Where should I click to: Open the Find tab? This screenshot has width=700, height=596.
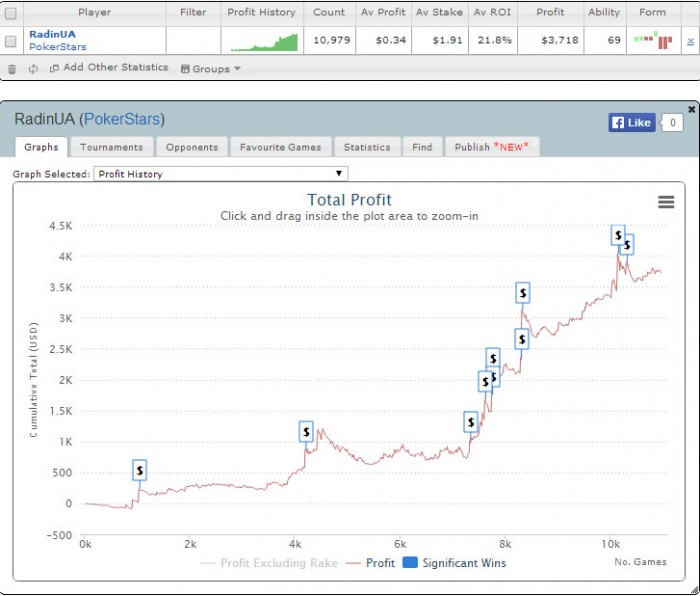click(x=422, y=147)
